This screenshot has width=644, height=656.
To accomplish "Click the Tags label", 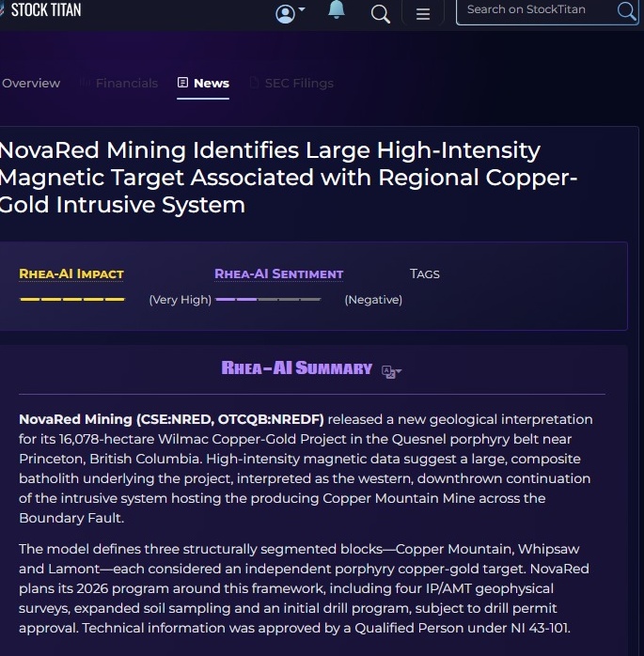I will (425, 274).
